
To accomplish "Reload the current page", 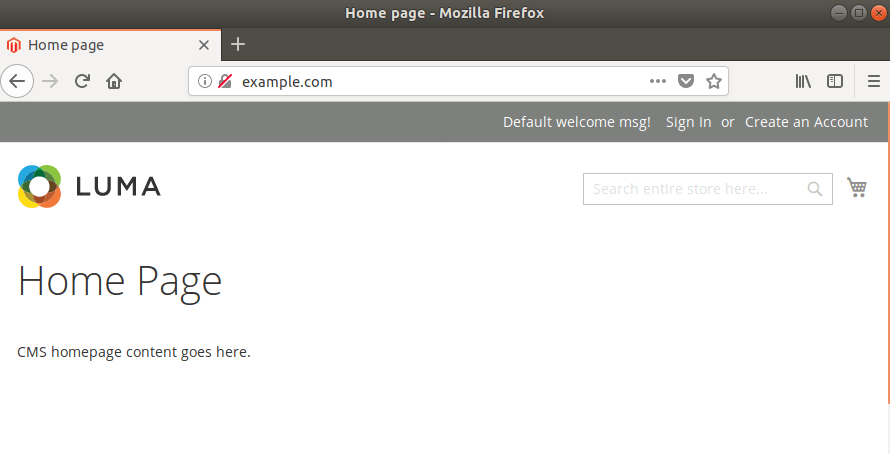I will (x=83, y=81).
